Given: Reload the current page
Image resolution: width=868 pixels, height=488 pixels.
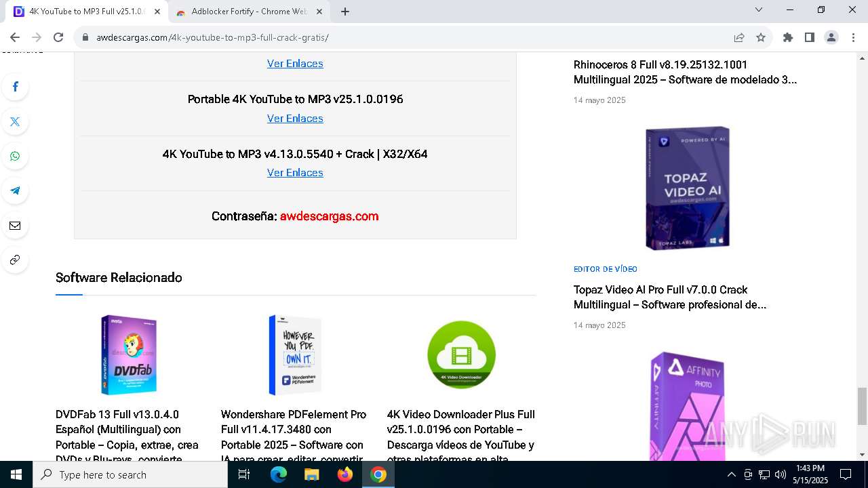Looking at the screenshot, I should point(58,37).
